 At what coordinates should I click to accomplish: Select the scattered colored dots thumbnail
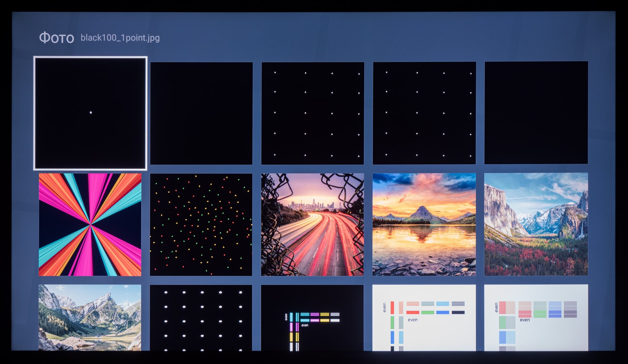coord(201,225)
